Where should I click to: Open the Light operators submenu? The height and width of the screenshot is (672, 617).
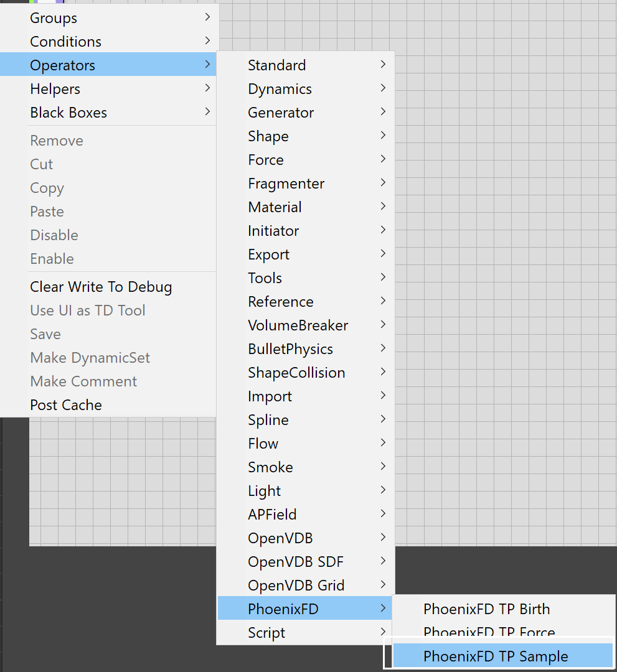(x=305, y=491)
